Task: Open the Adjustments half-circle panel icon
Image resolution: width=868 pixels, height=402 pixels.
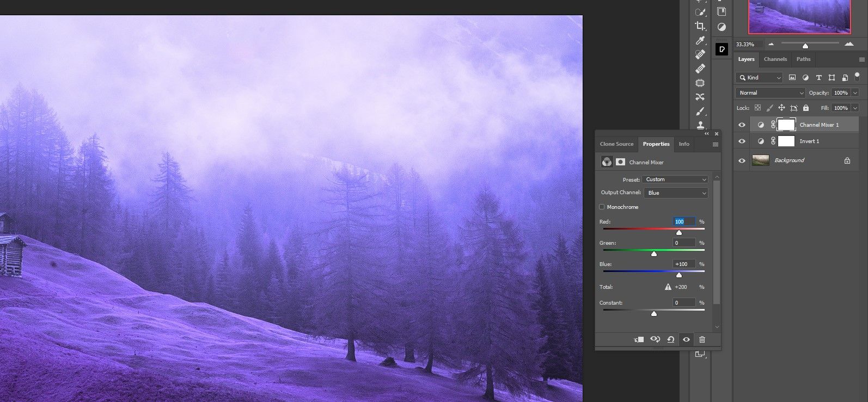Action: click(x=722, y=27)
